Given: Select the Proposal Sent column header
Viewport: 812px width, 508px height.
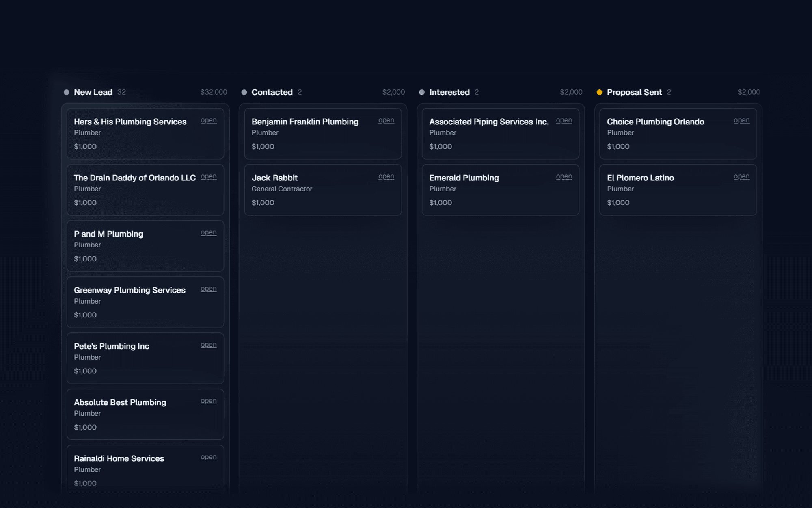Looking at the screenshot, I should 634,92.
